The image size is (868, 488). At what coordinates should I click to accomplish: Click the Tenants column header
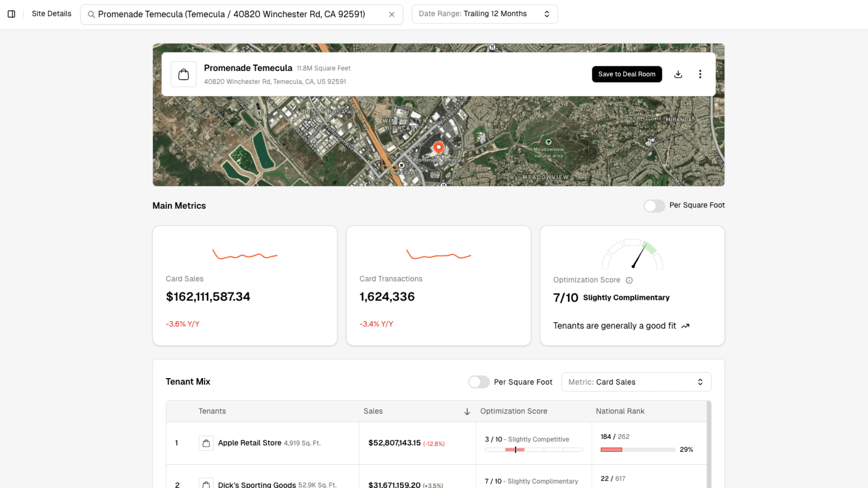[212, 411]
